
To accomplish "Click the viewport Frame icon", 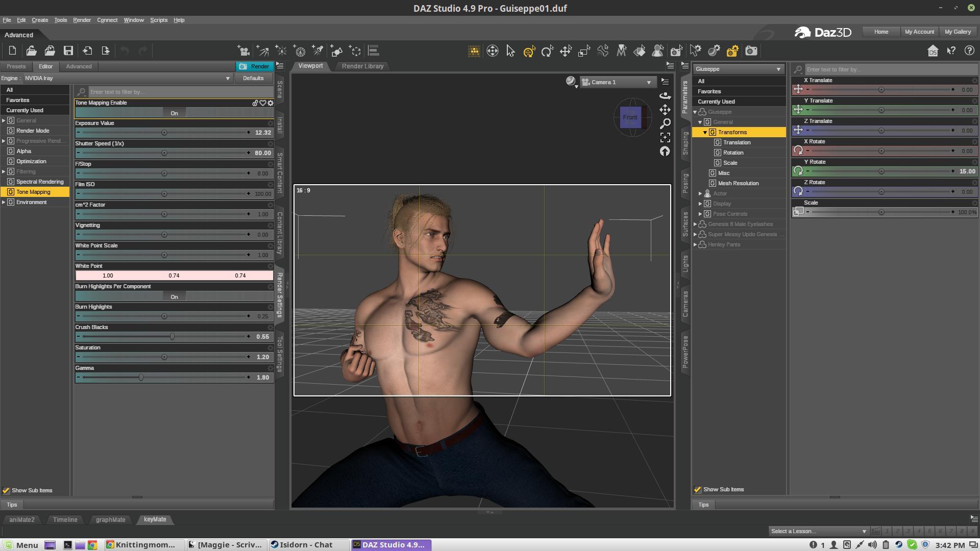I will tap(665, 137).
